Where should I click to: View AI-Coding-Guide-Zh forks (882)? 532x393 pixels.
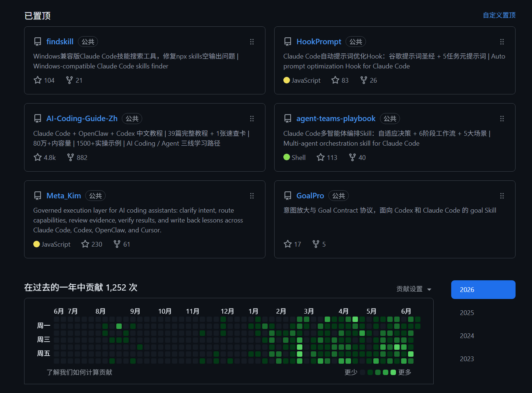77,157
